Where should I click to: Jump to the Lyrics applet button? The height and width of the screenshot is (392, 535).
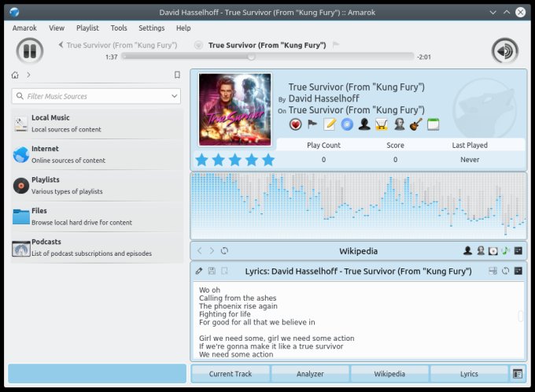pos(469,374)
